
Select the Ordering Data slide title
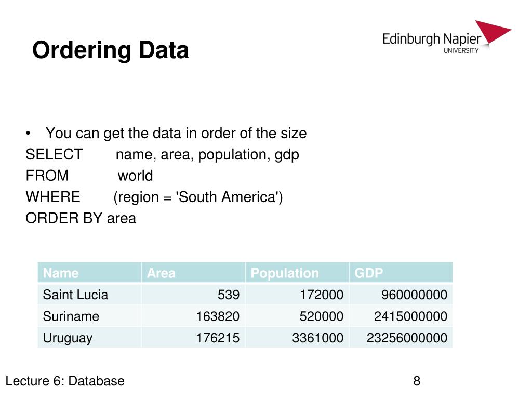pyautogui.click(x=111, y=50)
